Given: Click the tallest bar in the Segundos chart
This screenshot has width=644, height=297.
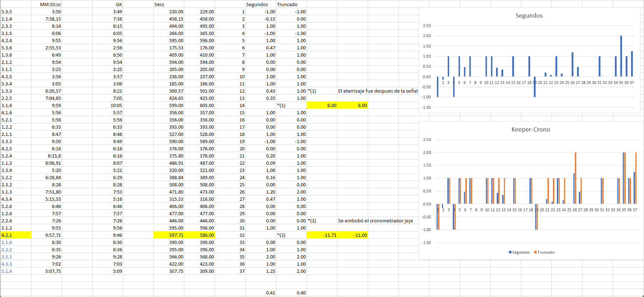Looking at the screenshot, I should point(621,56).
